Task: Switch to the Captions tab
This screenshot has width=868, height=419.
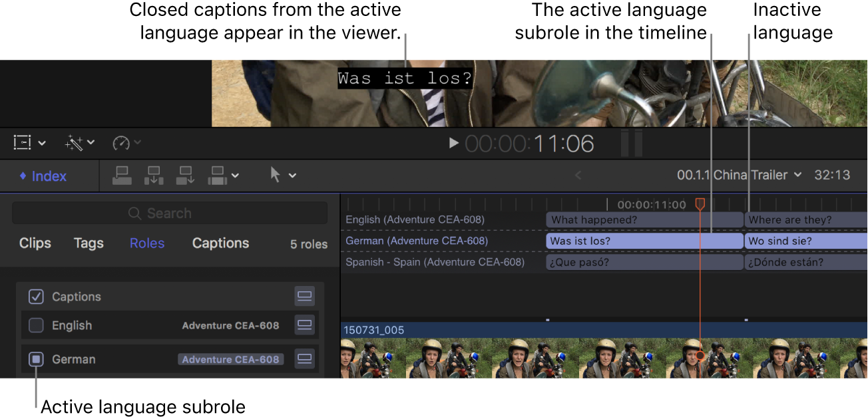Action: pyautogui.click(x=220, y=243)
